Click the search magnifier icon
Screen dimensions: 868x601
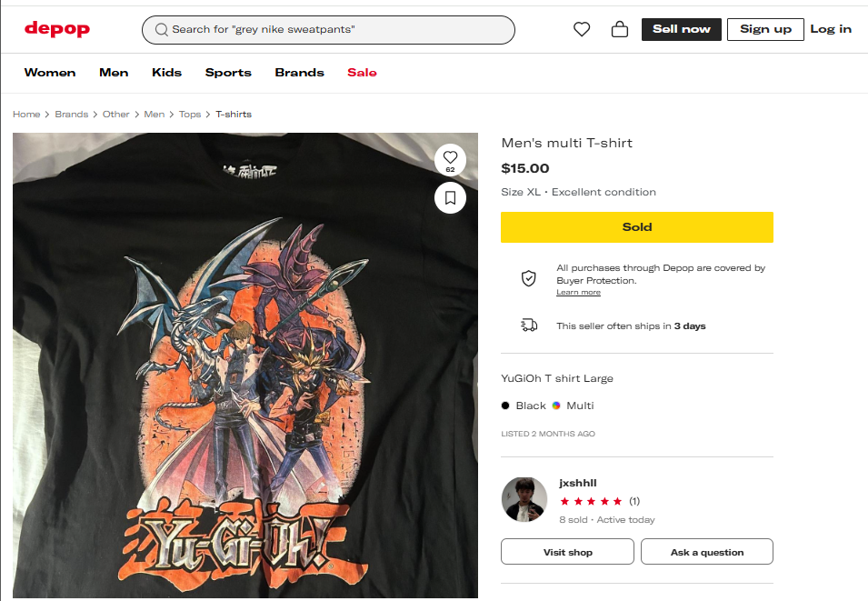click(161, 29)
